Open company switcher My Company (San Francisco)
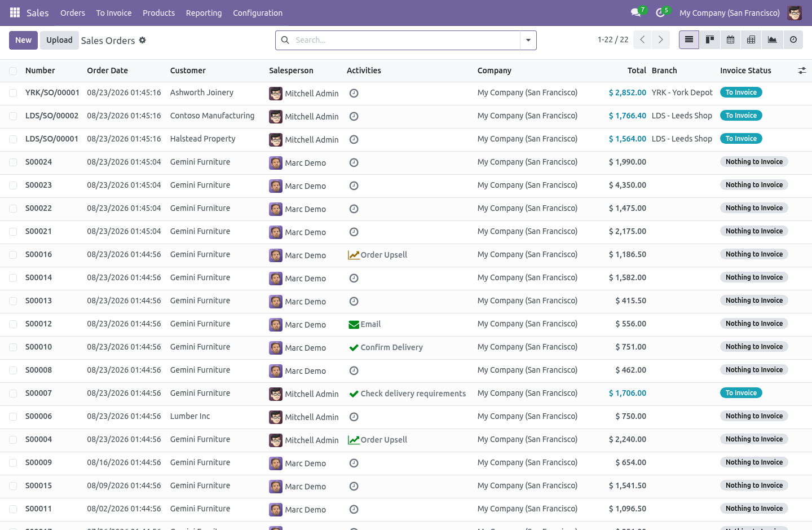 click(730, 13)
